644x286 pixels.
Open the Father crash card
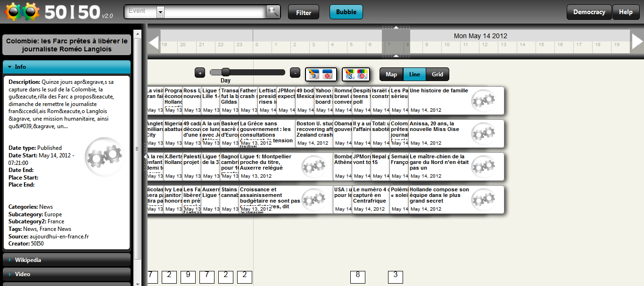[x=248, y=100]
